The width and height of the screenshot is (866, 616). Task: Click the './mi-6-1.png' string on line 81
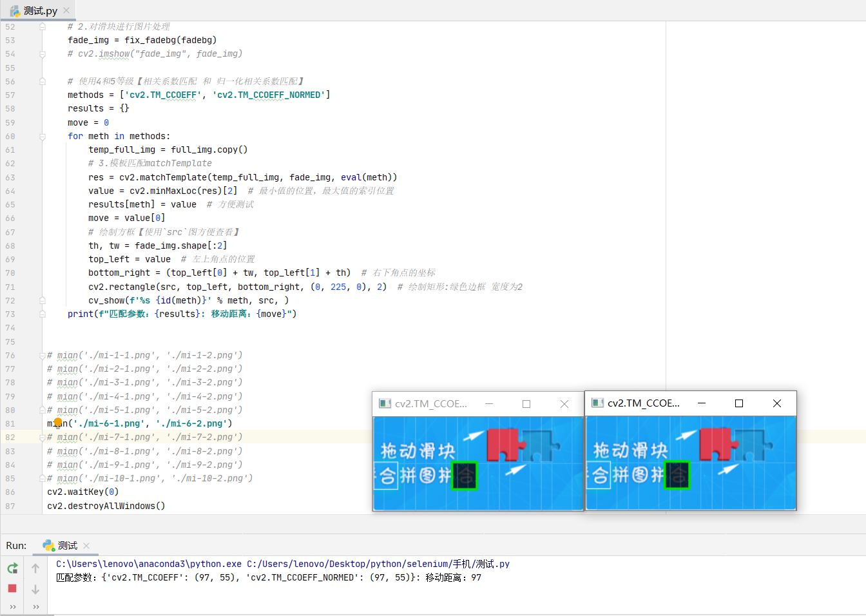pos(108,423)
